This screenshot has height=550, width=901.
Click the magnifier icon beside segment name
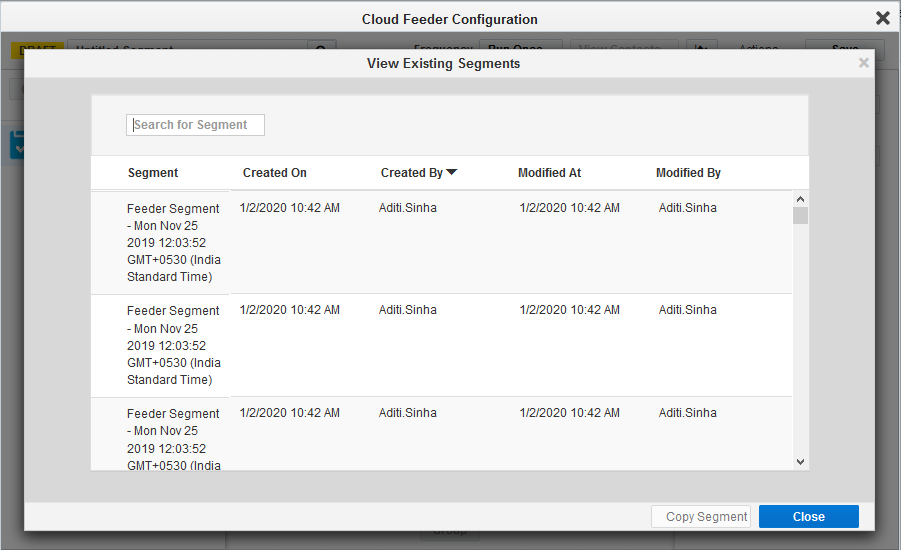(321, 49)
